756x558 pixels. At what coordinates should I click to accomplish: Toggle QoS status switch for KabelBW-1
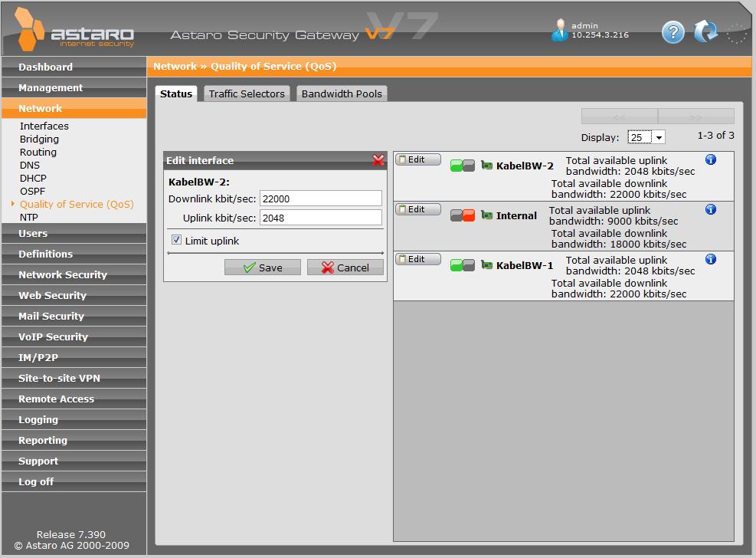pyautogui.click(x=463, y=265)
